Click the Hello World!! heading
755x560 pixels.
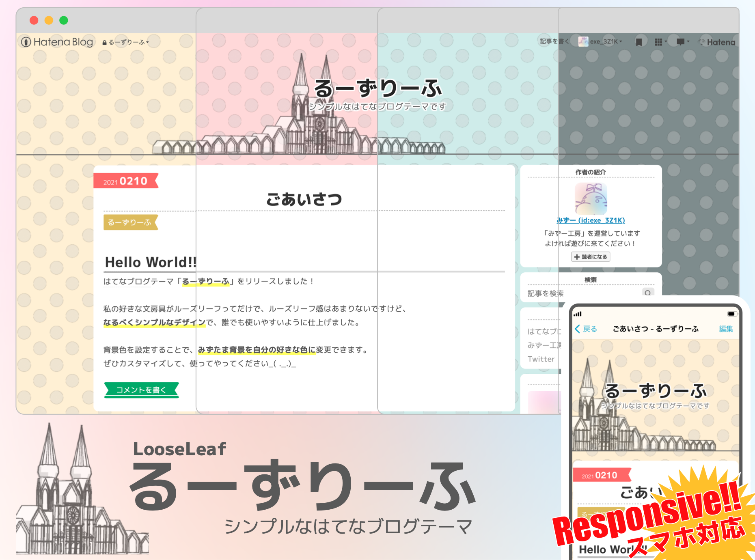pos(151,262)
